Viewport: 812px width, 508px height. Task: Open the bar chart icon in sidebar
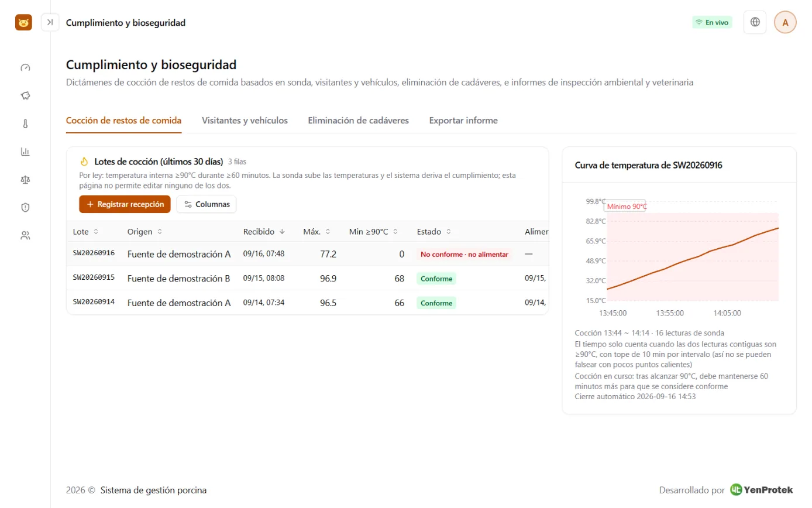25,152
